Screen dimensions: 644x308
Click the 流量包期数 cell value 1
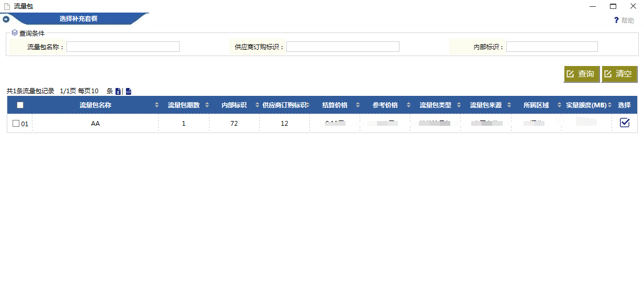click(x=184, y=124)
